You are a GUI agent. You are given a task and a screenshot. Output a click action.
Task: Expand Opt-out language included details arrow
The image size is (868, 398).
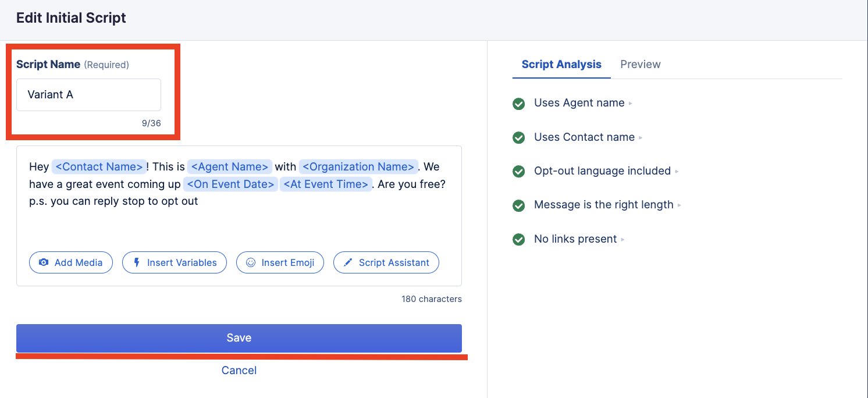(x=677, y=172)
